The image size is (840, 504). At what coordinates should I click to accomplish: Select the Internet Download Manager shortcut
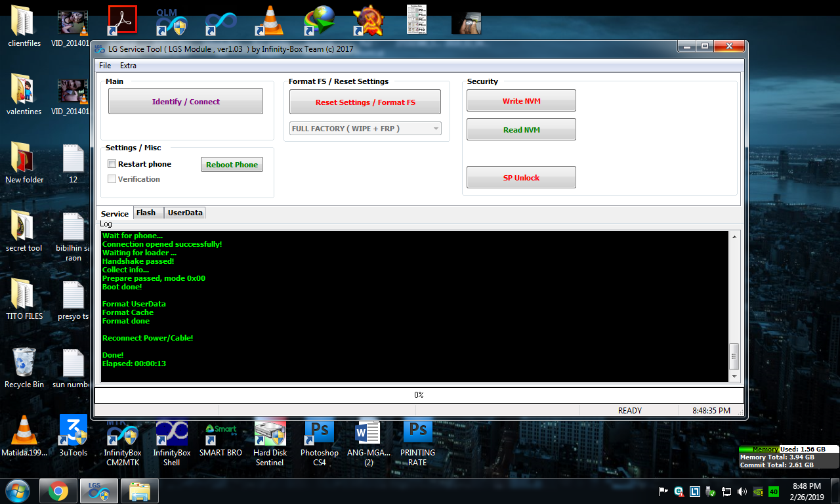[319, 21]
